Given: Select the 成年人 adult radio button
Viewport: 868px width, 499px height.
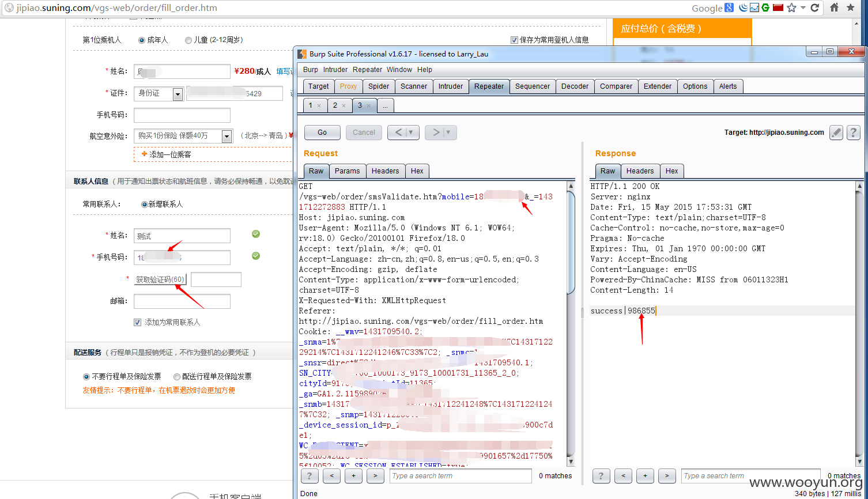Looking at the screenshot, I should point(142,40).
